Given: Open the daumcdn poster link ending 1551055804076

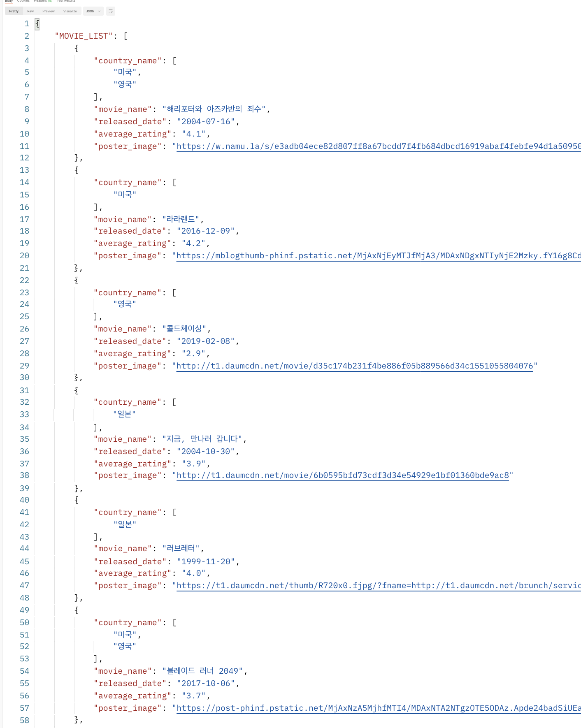Looking at the screenshot, I should pyautogui.click(x=355, y=366).
